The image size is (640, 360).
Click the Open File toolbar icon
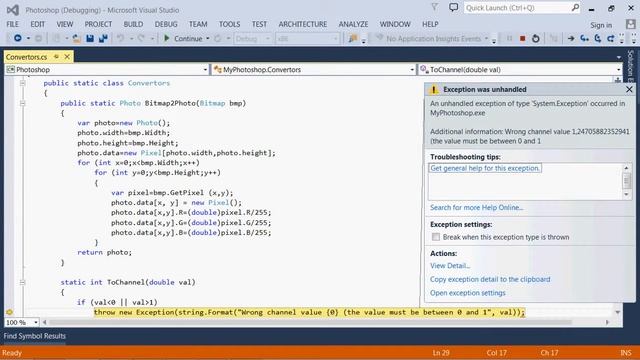(x=76, y=38)
